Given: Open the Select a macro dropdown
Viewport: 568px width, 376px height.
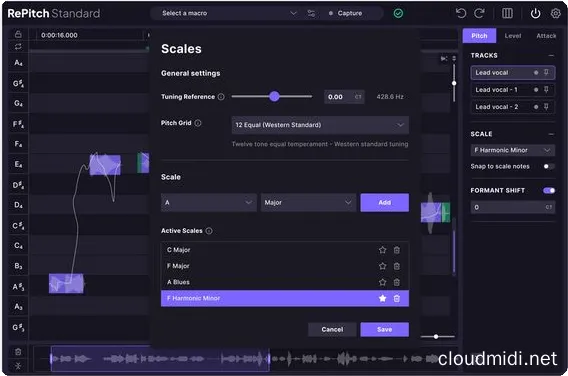Looking at the screenshot, I should (228, 13).
